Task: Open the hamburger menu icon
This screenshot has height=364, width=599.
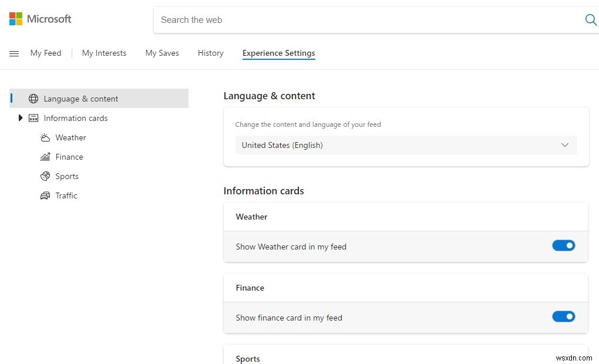Action: click(x=14, y=53)
